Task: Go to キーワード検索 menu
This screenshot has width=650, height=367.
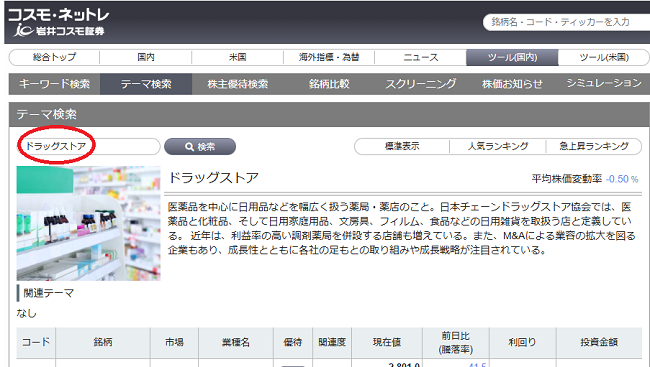Action: (x=54, y=84)
